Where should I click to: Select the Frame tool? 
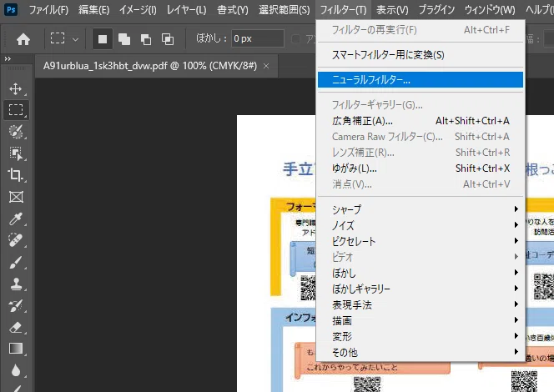click(16, 197)
